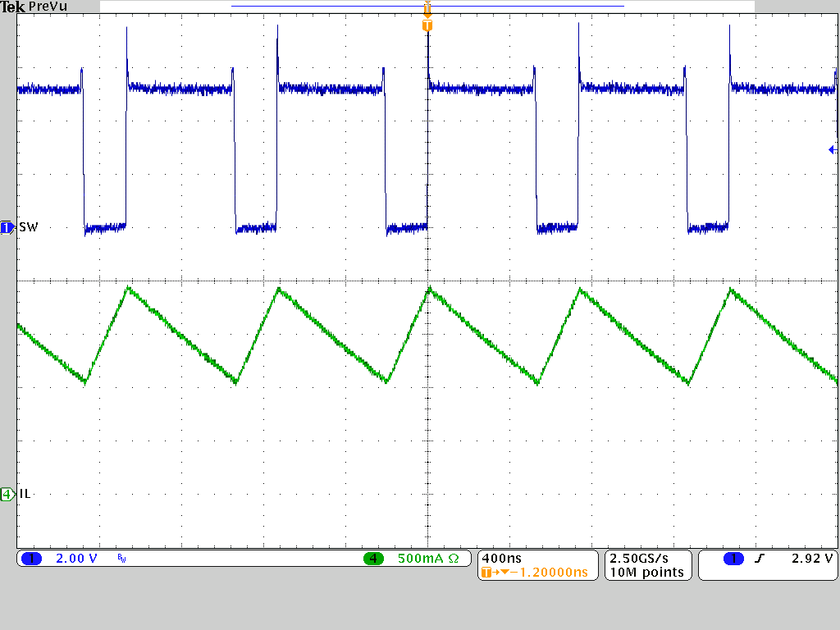Click the Ω impedance indicator next to 500mA

pos(454,558)
